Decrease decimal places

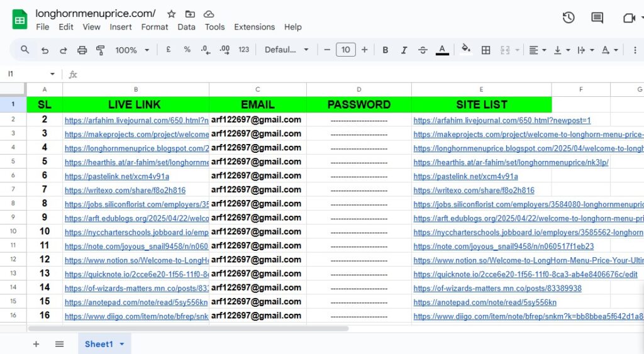coord(206,50)
